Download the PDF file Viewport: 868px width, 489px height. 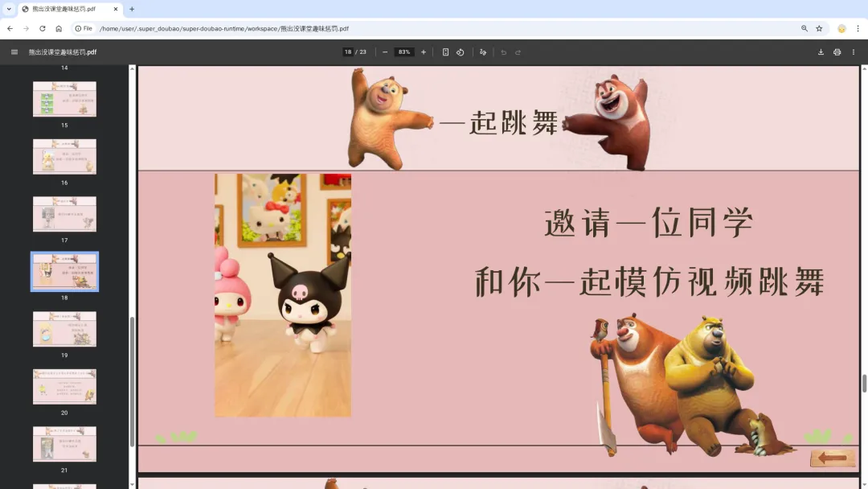point(821,52)
